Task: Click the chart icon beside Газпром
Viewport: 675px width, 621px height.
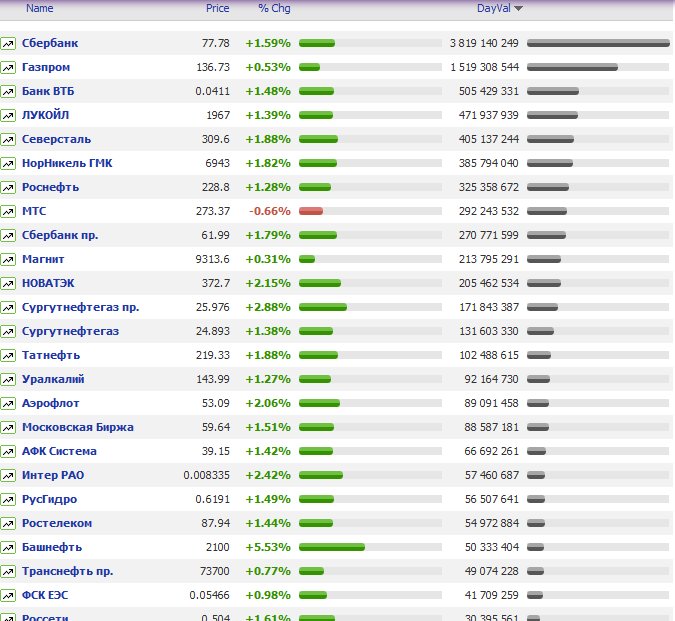Action: tap(8, 67)
